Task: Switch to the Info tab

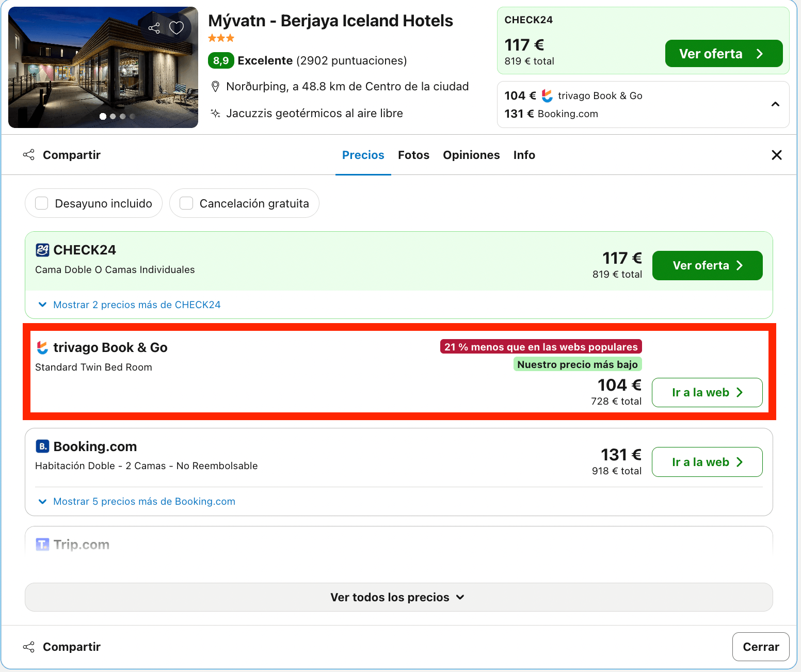Action: [x=524, y=155]
